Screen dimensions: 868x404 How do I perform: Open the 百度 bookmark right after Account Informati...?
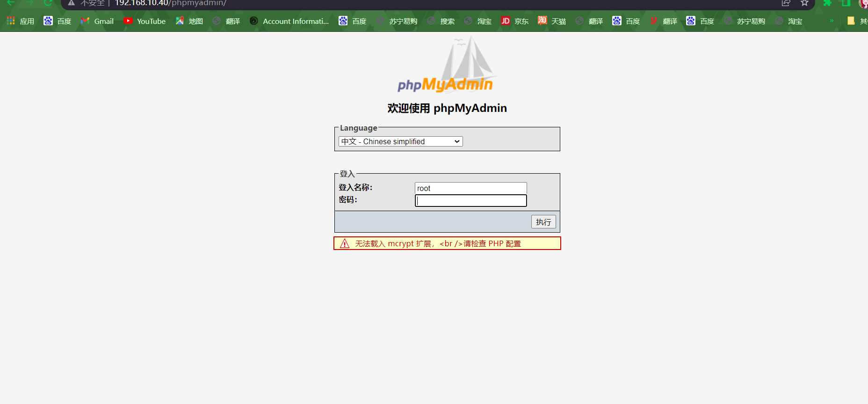pyautogui.click(x=353, y=21)
